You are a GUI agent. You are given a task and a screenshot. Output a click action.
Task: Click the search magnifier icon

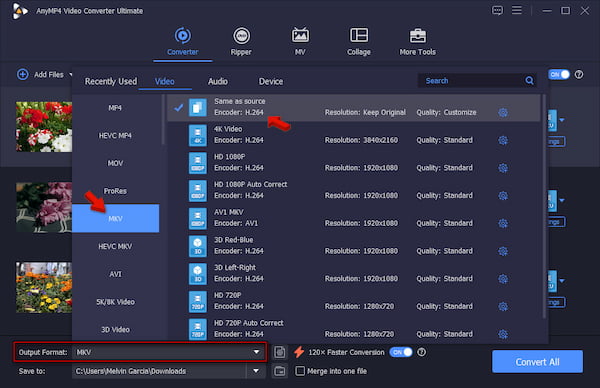(530, 81)
